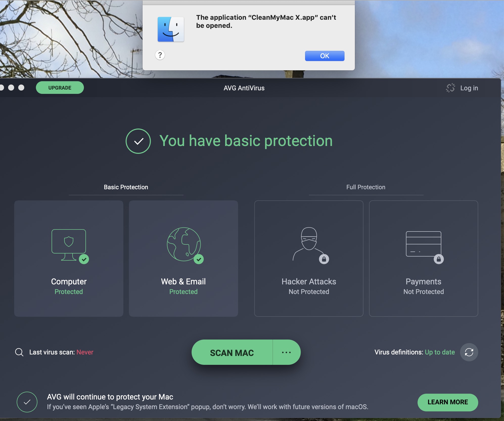Click the Web & Email globe icon
Screen dimensions: 504x421
tap(184, 244)
